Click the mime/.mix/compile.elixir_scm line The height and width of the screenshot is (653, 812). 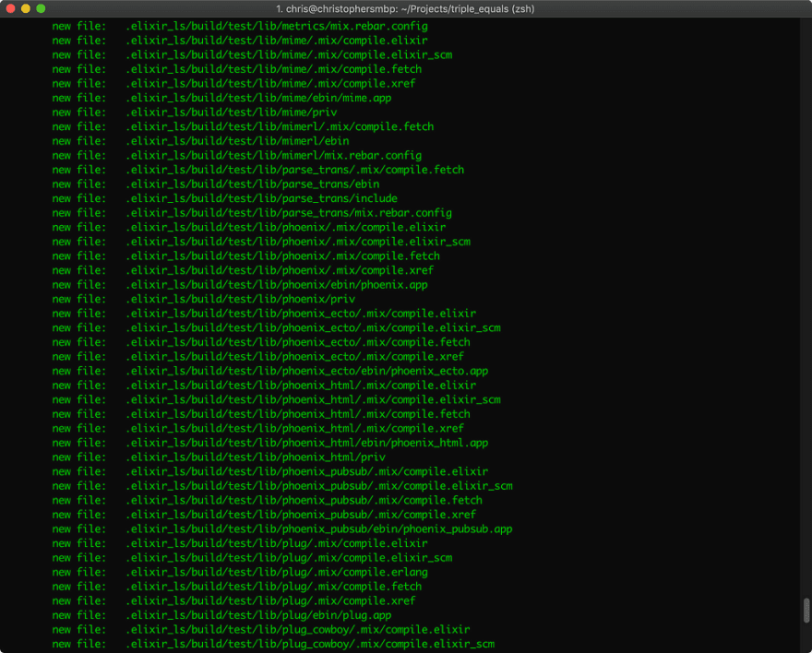(252, 55)
